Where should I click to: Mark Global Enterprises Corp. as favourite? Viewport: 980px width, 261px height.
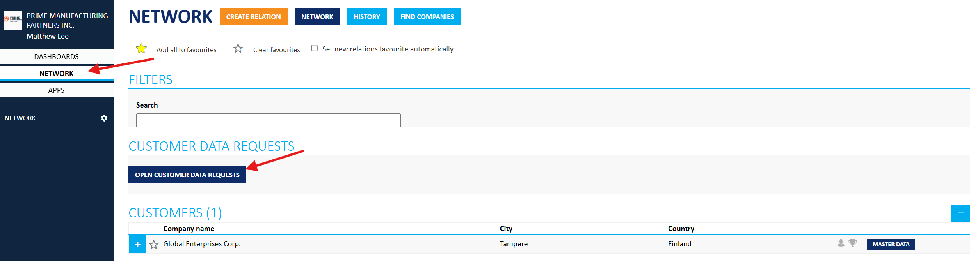coord(154,244)
